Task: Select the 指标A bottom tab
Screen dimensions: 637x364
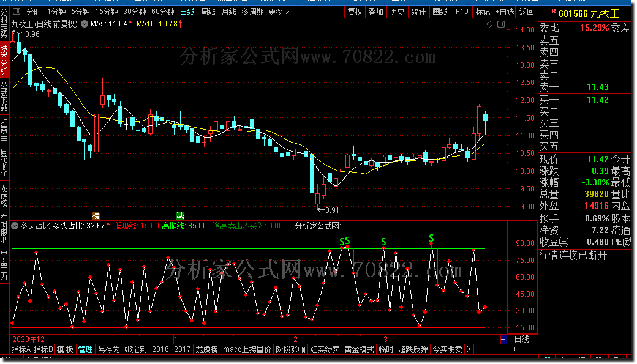Action: click(21, 349)
